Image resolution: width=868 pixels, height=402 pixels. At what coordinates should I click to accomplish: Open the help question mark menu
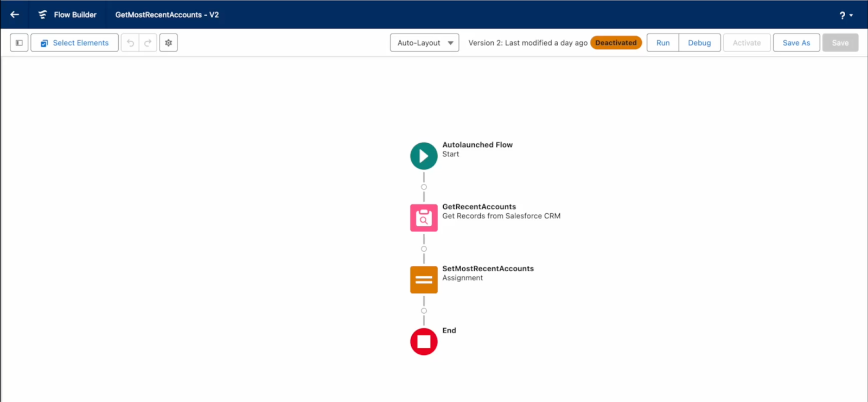[x=846, y=15]
